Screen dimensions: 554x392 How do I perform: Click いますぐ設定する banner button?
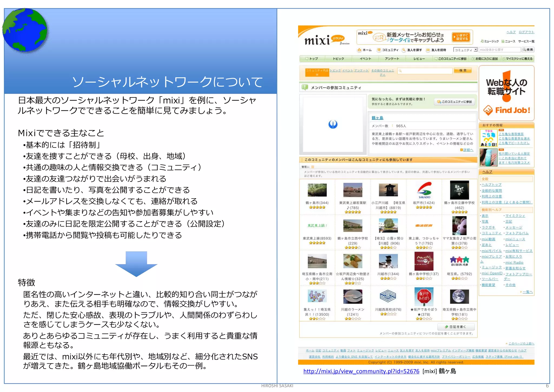(461, 37)
